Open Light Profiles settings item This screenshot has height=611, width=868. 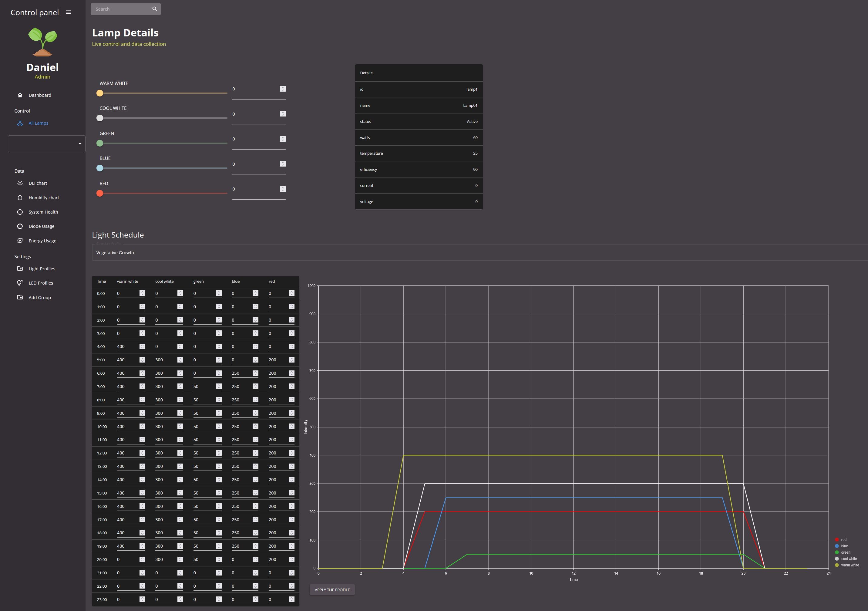42,269
